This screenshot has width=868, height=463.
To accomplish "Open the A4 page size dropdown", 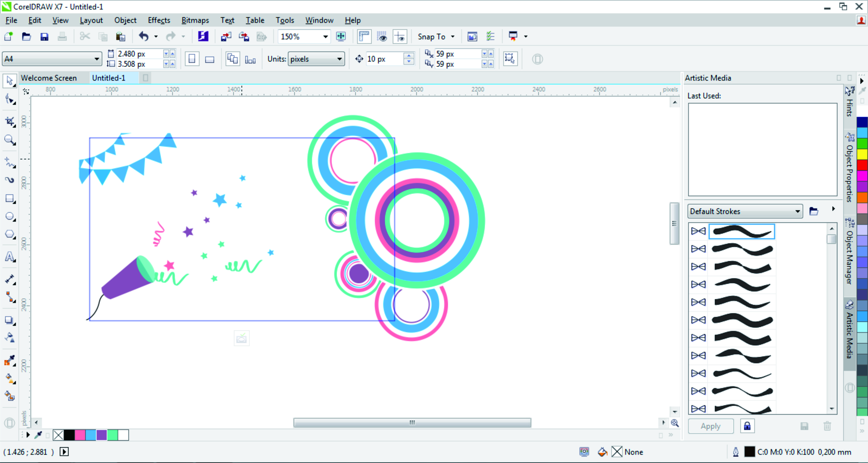I will pos(52,59).
